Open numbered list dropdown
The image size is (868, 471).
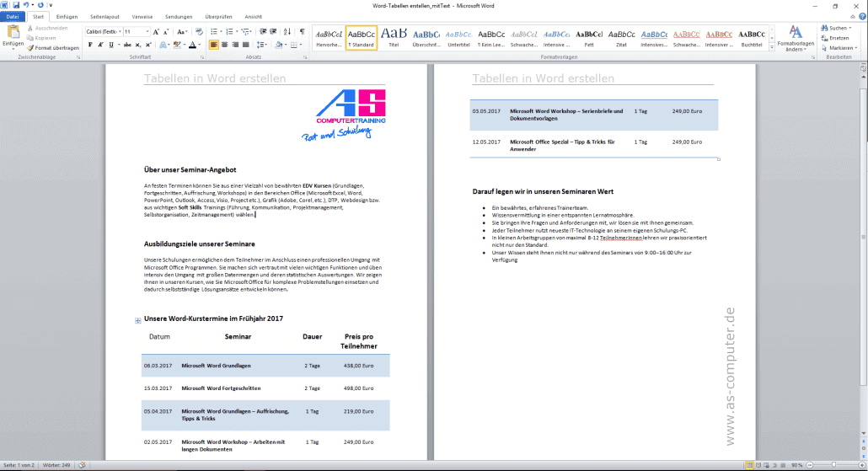[237, 31]
